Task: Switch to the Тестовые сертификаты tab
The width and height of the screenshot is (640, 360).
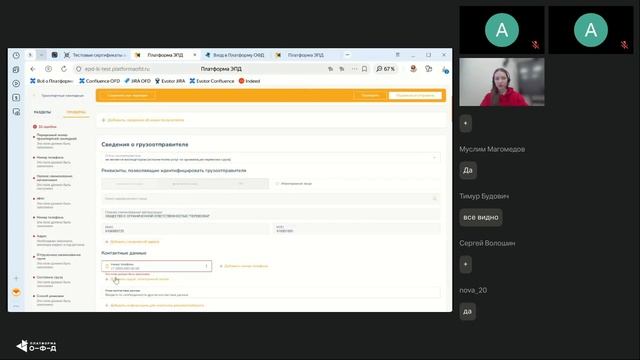Action: [x=96, y=55]
